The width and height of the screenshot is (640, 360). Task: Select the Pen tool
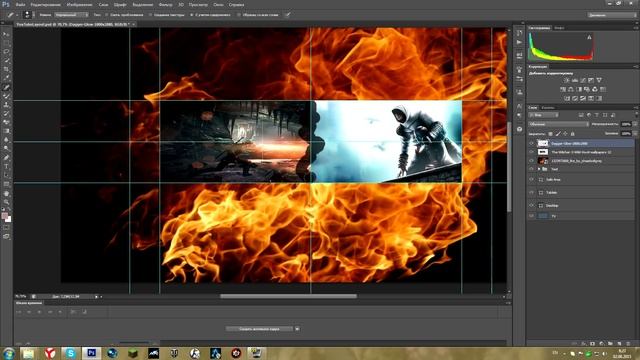[6, 158]
